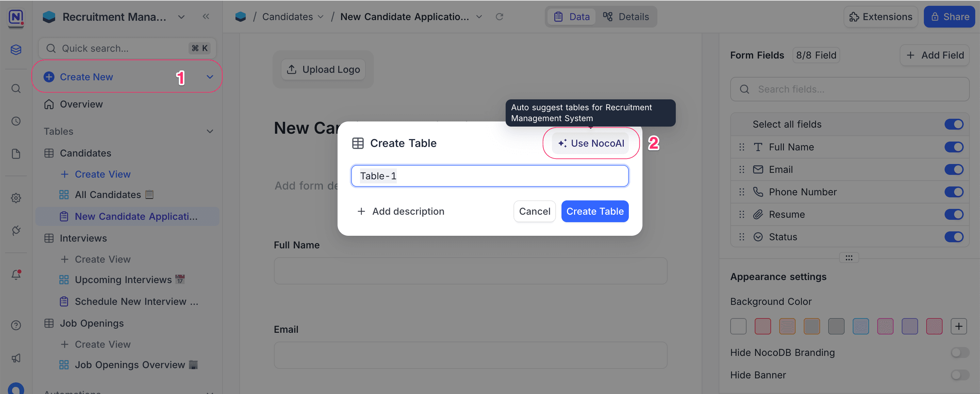Image resolution: width=980 pixels, height=394 pixels.
Task: Click the help question mark icon
Action: click(x=16, y=325)
